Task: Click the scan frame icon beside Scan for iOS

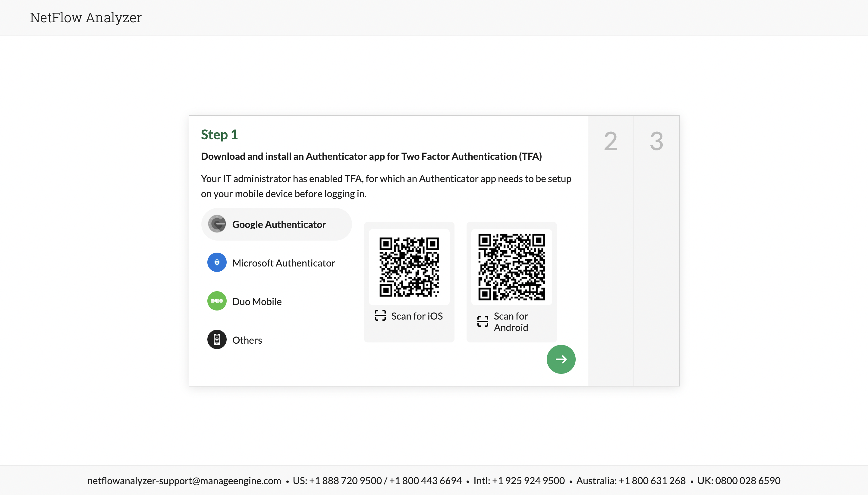Action: [x=380, y=316]
